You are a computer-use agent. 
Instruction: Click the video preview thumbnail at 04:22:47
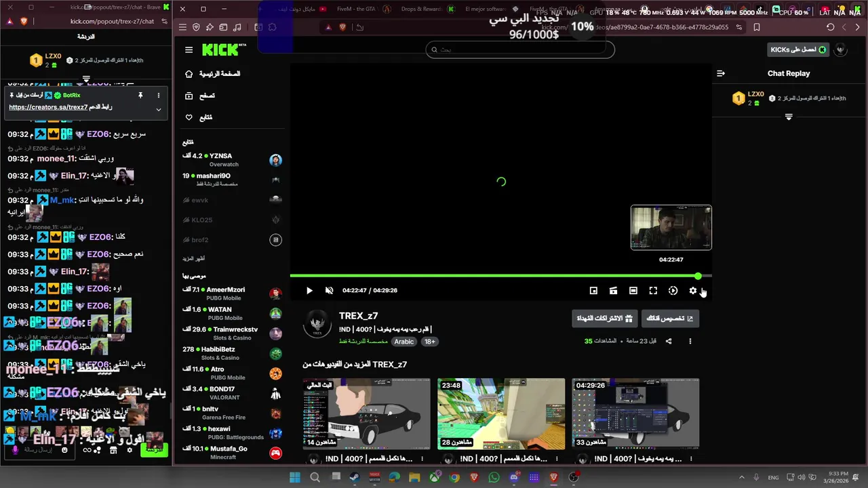671,228
